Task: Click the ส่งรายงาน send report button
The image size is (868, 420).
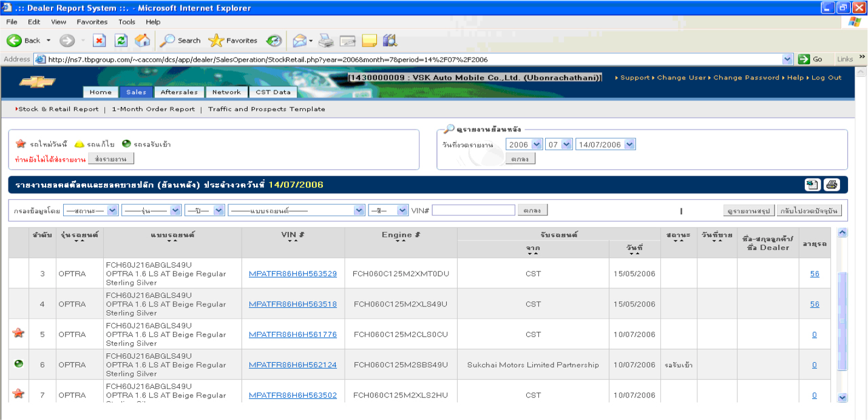Action: [x=111, y=158]
